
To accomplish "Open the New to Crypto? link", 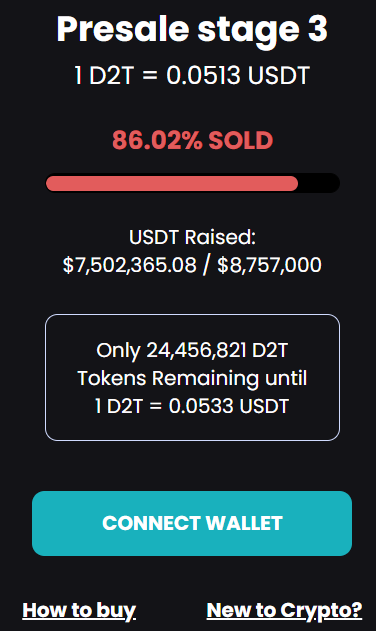I will (x=284, y=610).
